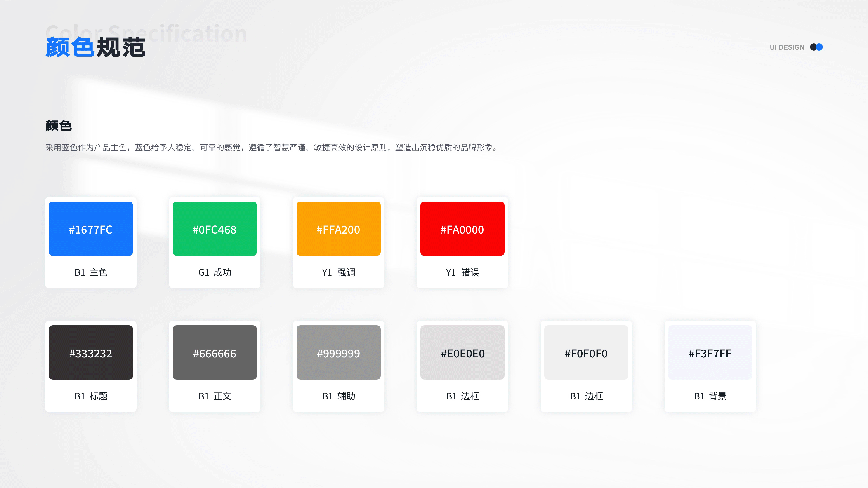The image size is (868, 488).
Task: Click the gray #666666 swatch
Action: click(x=214, y=352)
